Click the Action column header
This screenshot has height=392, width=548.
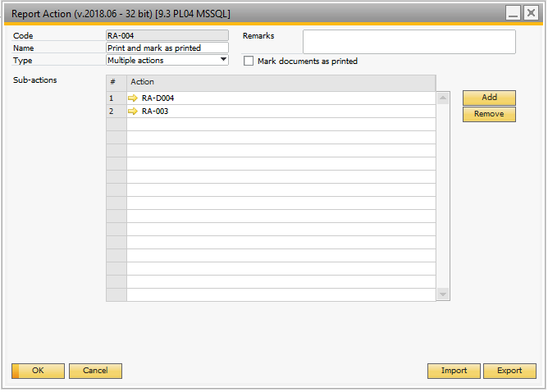click(x=281, y=83)
